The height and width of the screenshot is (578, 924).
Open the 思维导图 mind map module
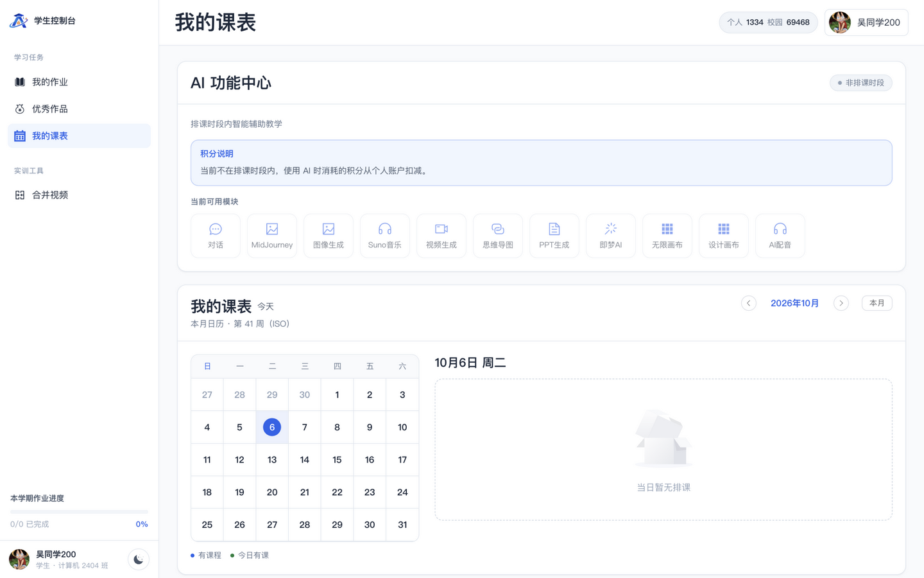498,236
